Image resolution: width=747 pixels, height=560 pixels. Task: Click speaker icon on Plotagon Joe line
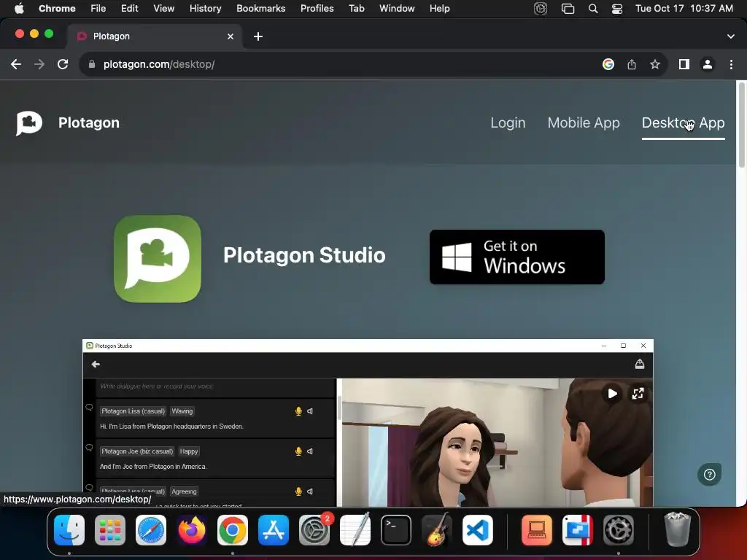(x=310, y=451)
